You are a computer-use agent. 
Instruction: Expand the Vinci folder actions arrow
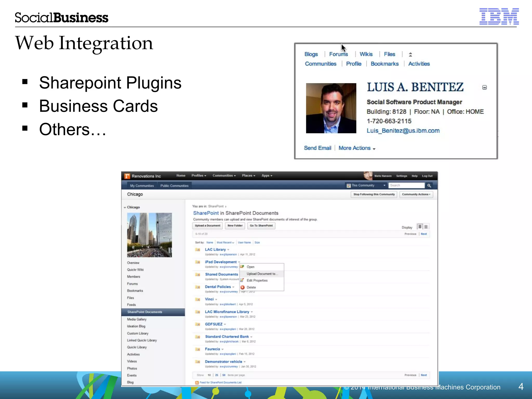point(216,300)
